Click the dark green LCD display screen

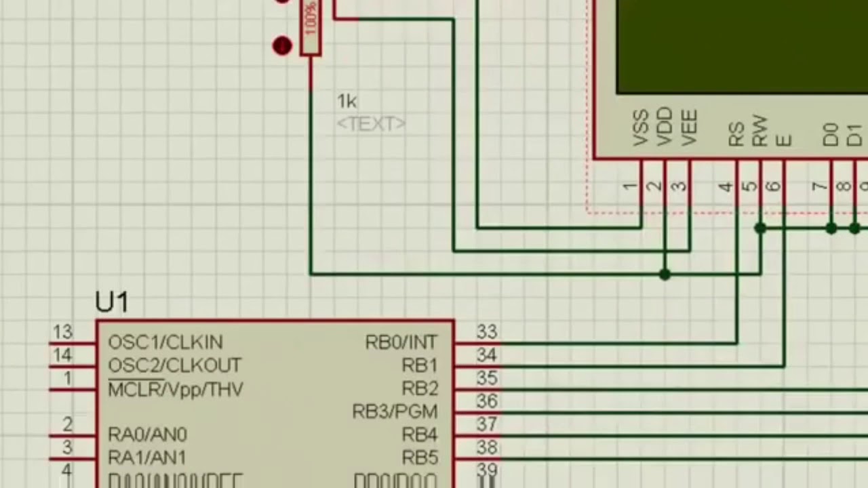pos(742,46)
